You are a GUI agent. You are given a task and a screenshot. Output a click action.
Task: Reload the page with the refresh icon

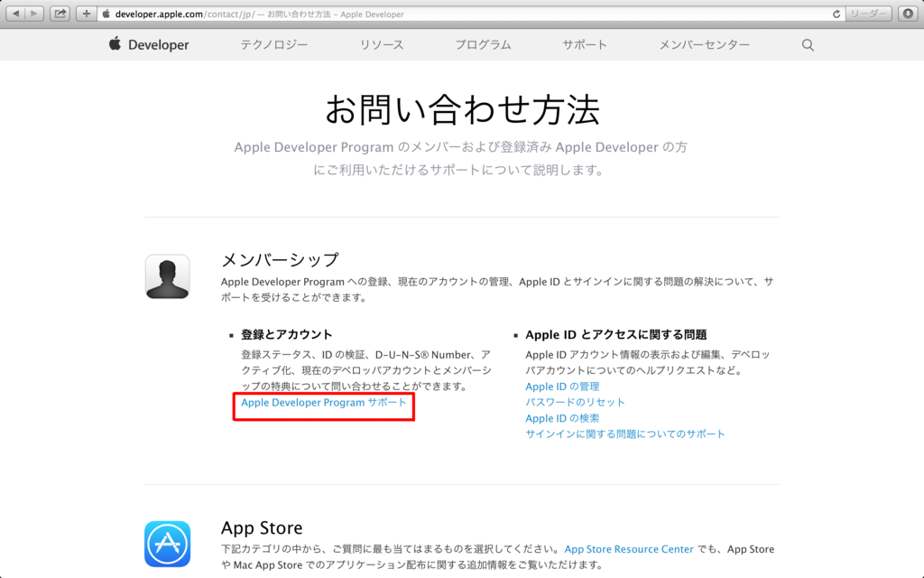pyautogui.click(x=836, y=14)
